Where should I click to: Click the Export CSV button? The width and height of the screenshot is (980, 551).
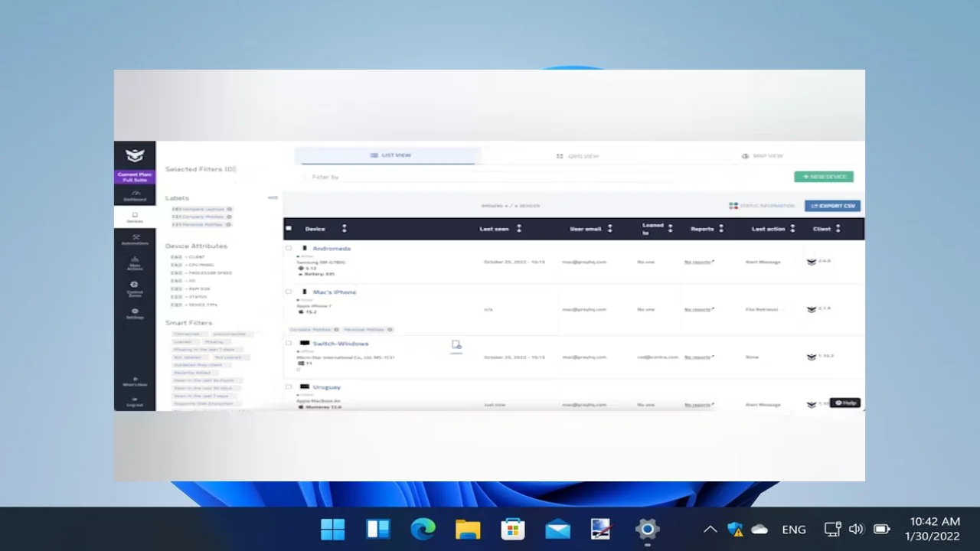pos(833,206)
